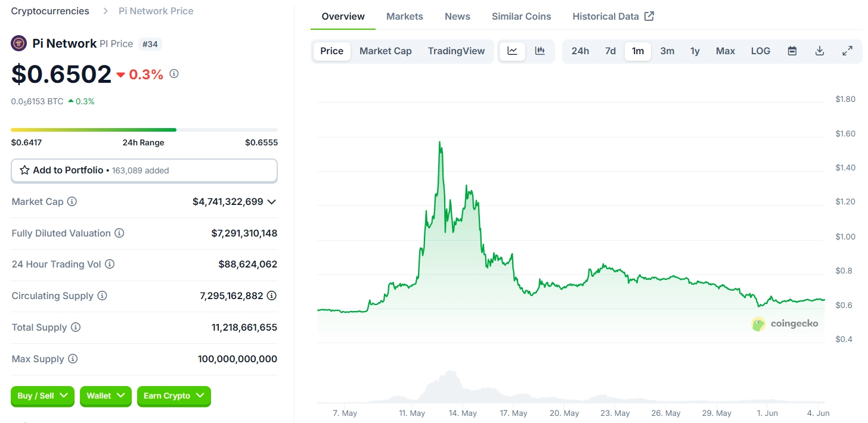This screenshot has width=868, height=423.
Task: Click the info icon next to Circulating Supply label
Action: [x=102, y=296]
